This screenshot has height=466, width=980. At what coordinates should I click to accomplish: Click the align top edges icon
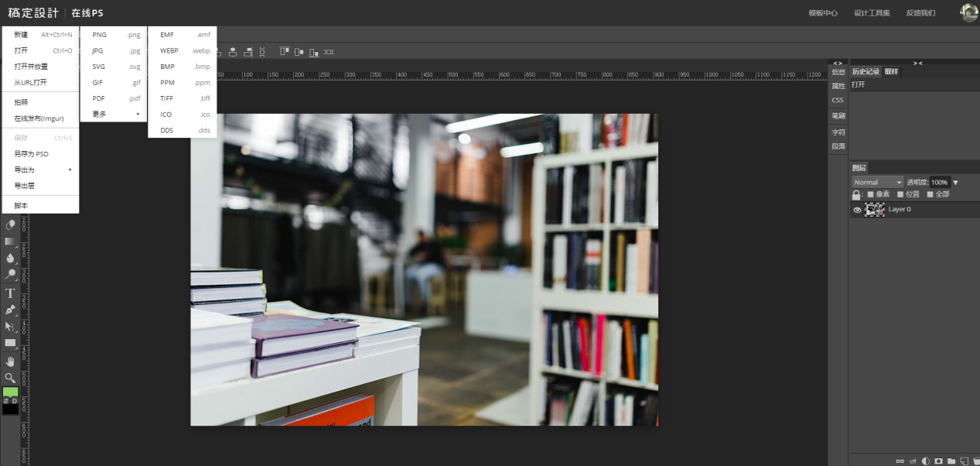pos(285,52)
